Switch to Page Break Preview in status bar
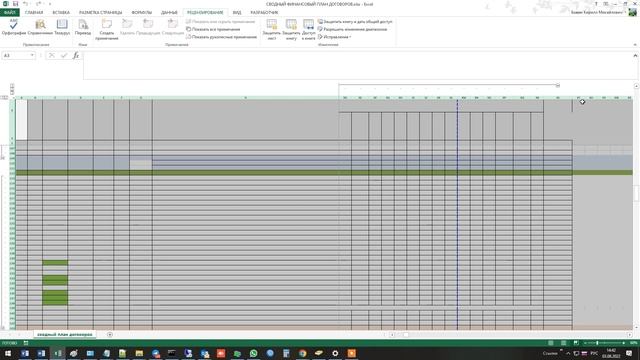Viewport: 640px width, 360px height. point(576,343)
